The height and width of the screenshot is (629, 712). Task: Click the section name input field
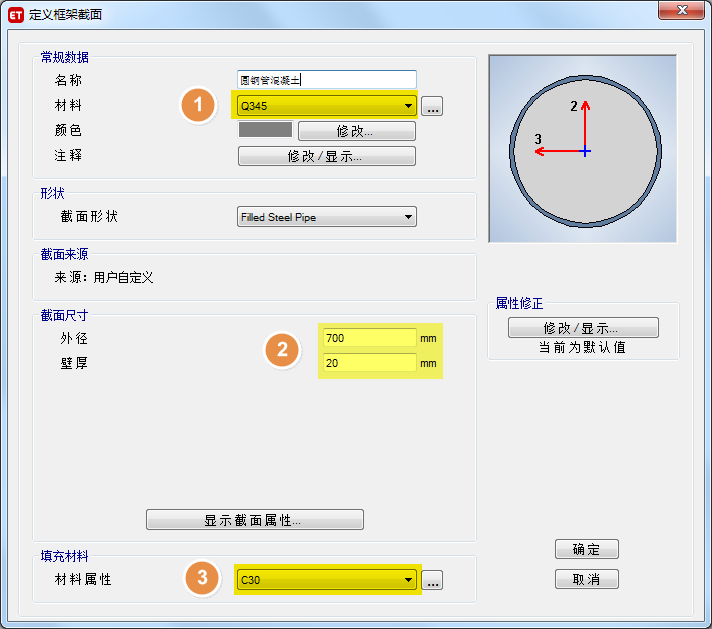tap(326, 80)
